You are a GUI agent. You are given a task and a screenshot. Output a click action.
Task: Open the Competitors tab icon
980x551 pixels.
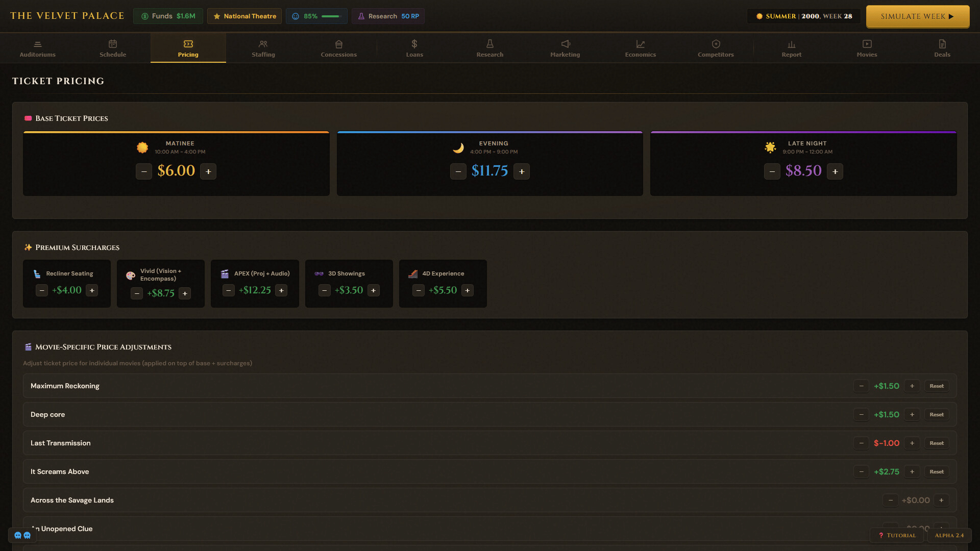click(716, 44)
